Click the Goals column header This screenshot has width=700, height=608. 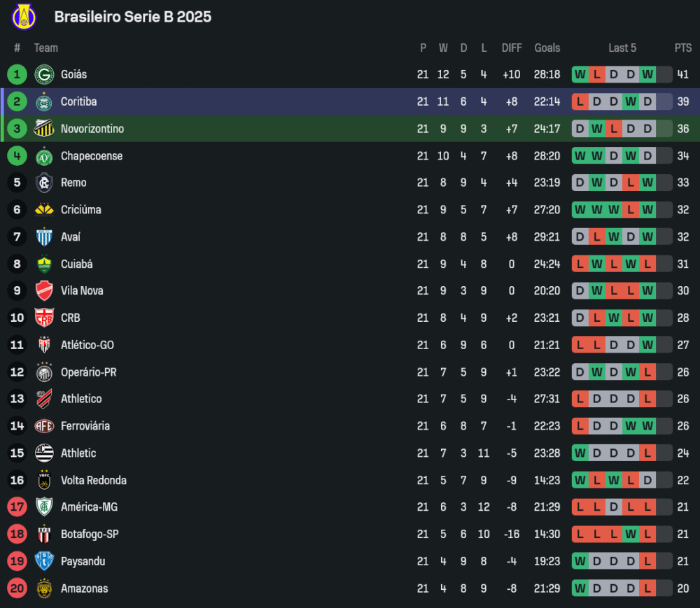click(x=547, y=48)
